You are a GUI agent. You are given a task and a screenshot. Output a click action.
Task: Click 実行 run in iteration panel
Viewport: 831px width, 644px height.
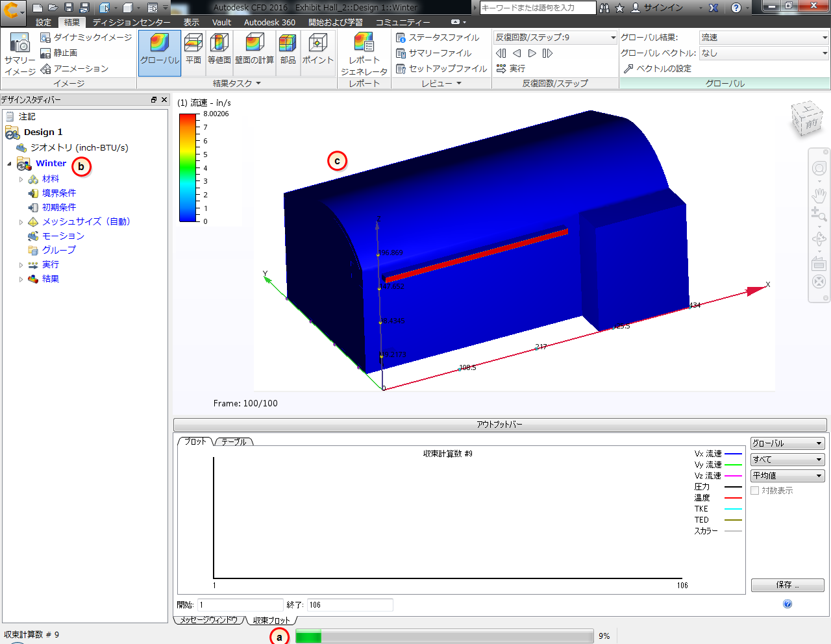(511, 69)
